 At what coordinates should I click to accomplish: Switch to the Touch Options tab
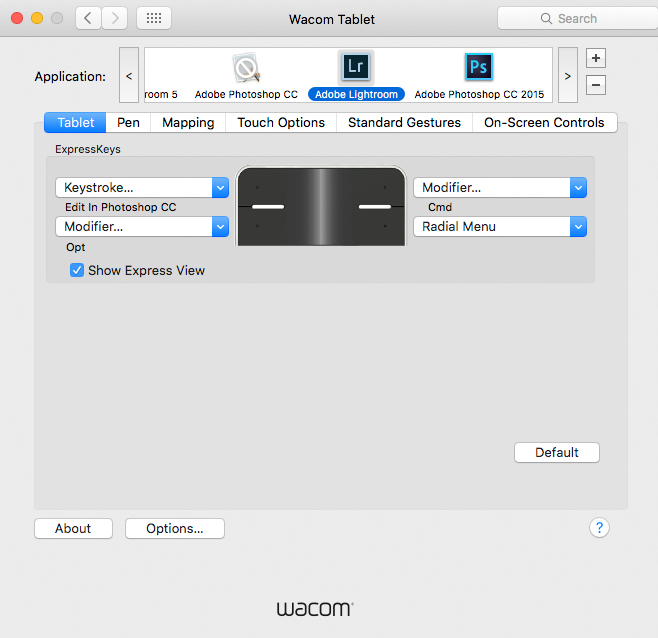281,123
